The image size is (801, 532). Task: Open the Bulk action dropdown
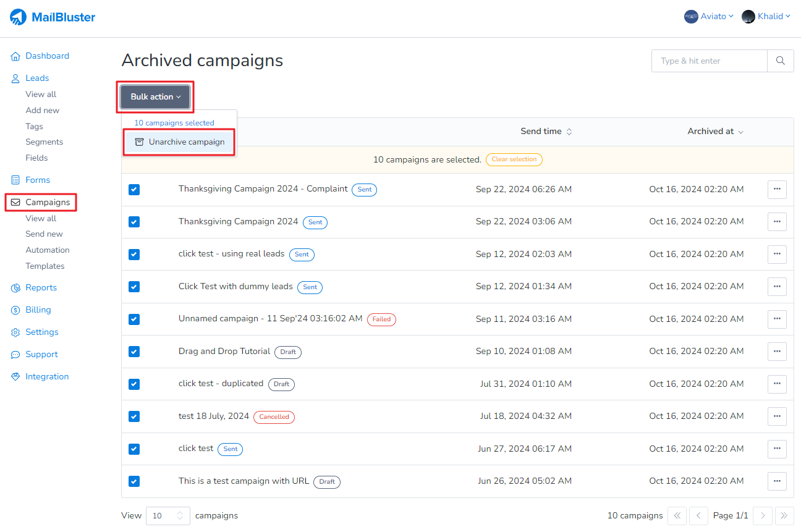pyautogui.click(x=155, y=97)
